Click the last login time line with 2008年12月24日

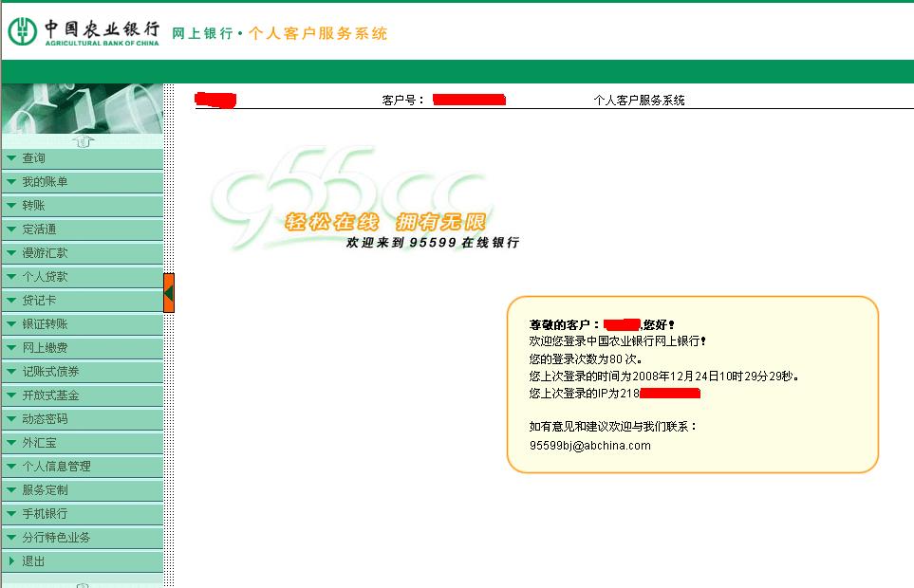[664, 377]
